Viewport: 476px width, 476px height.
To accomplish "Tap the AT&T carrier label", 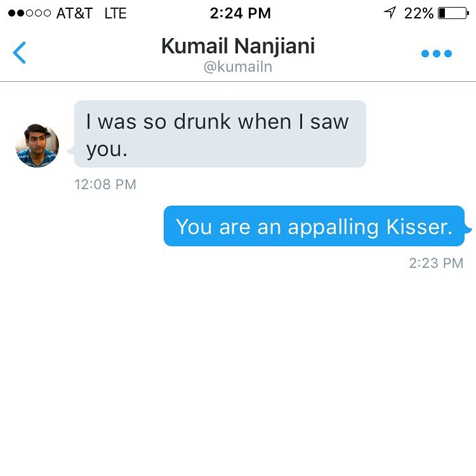I will tap(74, 13).
